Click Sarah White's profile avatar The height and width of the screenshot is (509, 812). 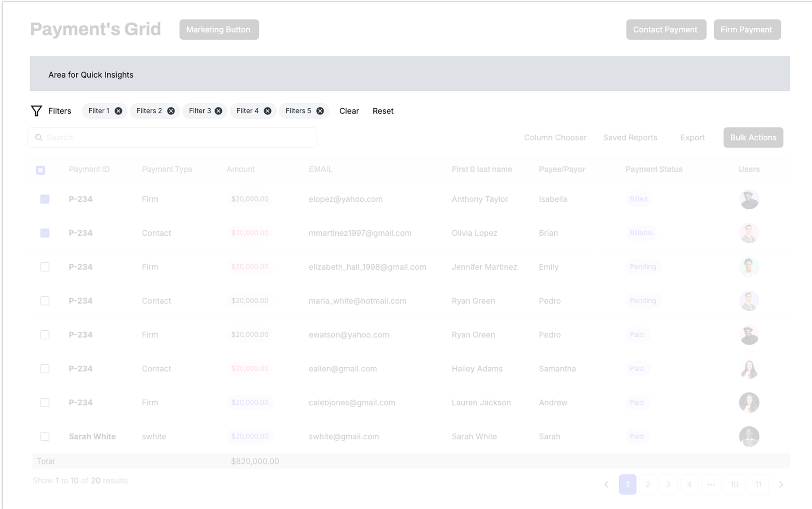coord(749,436)
